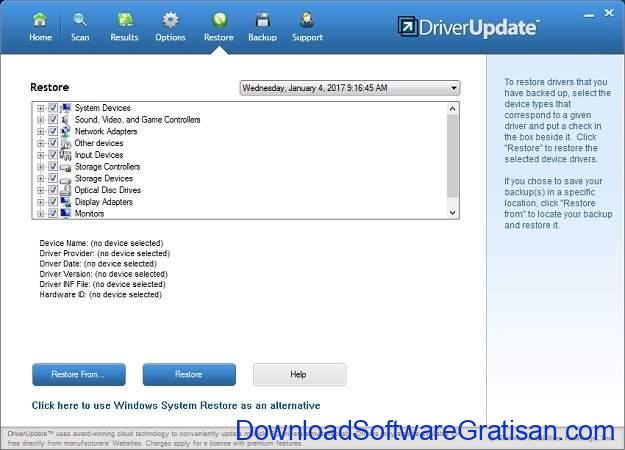Viewport: 625px width, 450px height.
Task: Select the Sound, Video, and Game Controllers icon
Action: tap(65, 120)
